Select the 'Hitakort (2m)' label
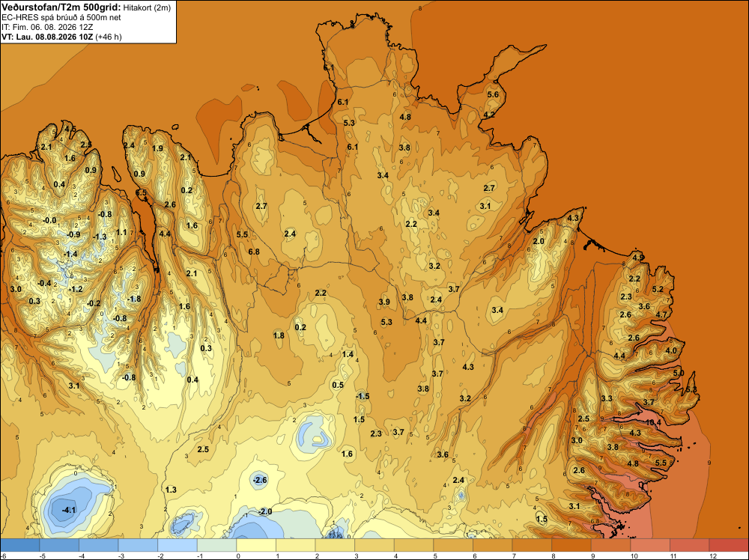Screen dimensions: 749x560 pyautogui.click(x=147, y=7)
